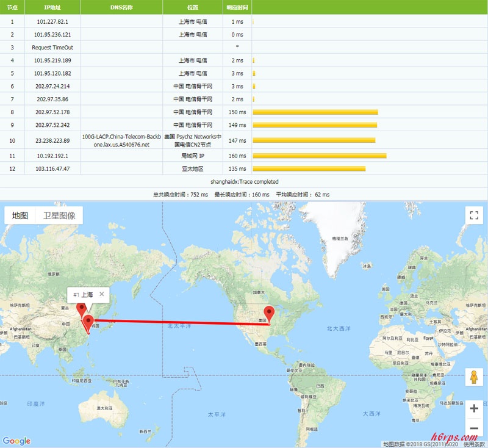The width and height of the screenshot is (488, 448).
Task: Select the red map marker in the United States
Action: click(x=269, y=314)
